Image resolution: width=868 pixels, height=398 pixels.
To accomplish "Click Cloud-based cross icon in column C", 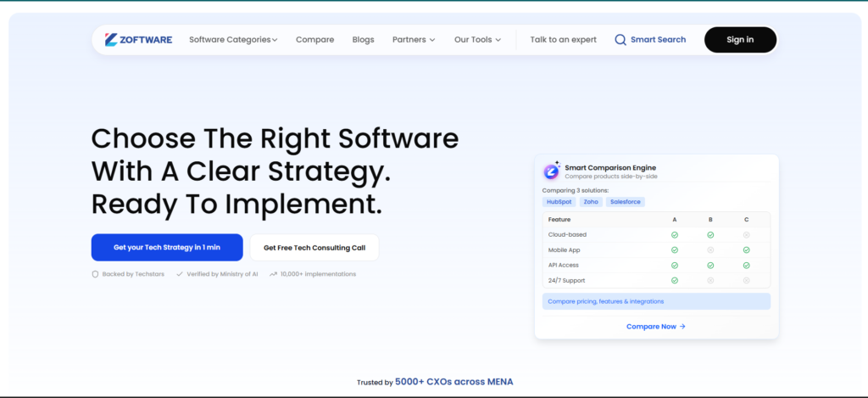I will [x=746, y=235].
